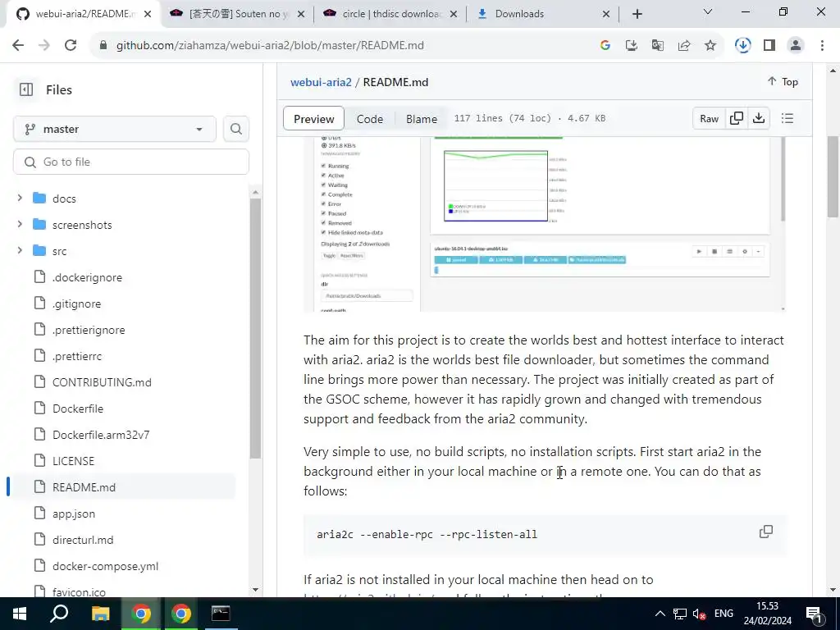
Task: Download raw file icon
Action: coord(759,118)
